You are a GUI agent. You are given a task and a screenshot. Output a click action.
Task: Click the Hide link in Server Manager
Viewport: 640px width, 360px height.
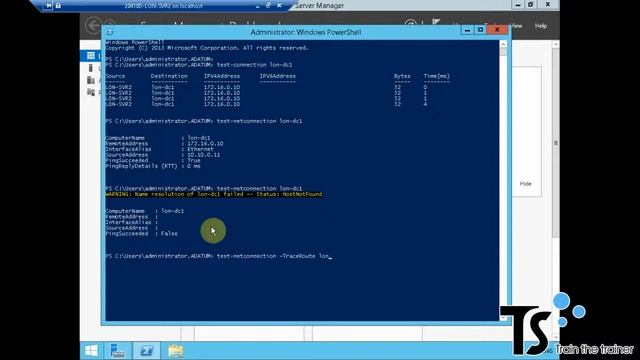tap(525, 184)
